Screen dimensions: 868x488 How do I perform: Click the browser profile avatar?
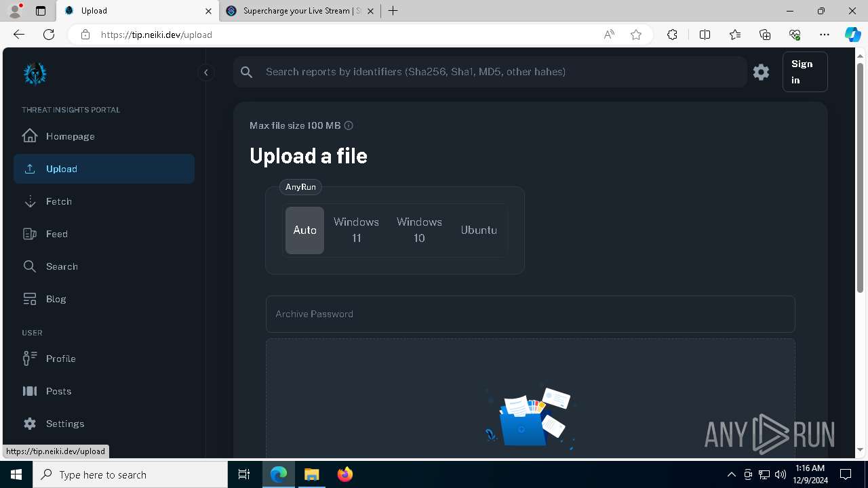(x=15, y=11)
